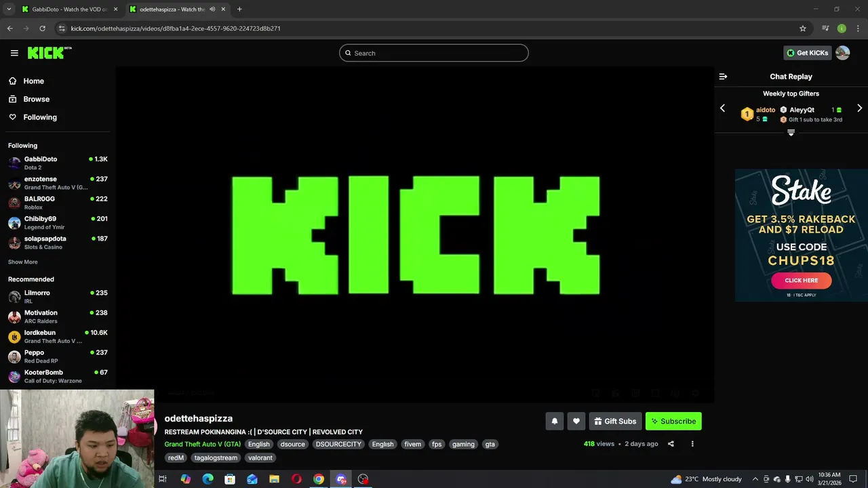Click the green Subscribe button
Image resolution: width=868 pixels, height=488 pixels.
[x=673, y=421]
